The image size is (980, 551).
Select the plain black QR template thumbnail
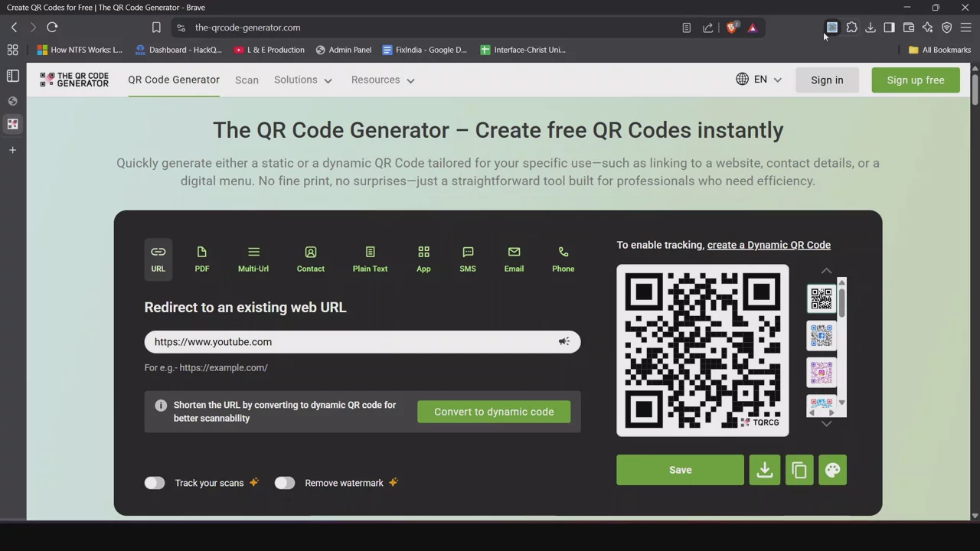click(x=822, y=298)
